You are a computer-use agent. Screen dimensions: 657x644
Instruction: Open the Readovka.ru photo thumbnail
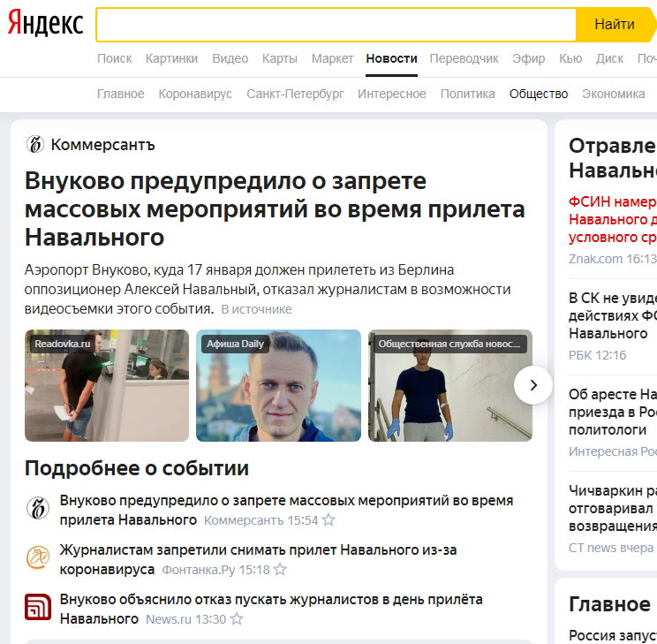[x=107, y=385]
